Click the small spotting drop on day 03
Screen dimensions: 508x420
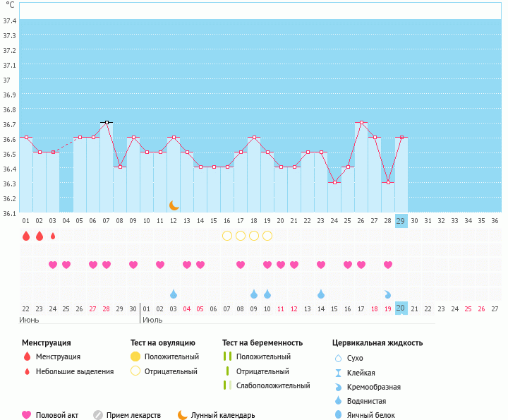53,236
